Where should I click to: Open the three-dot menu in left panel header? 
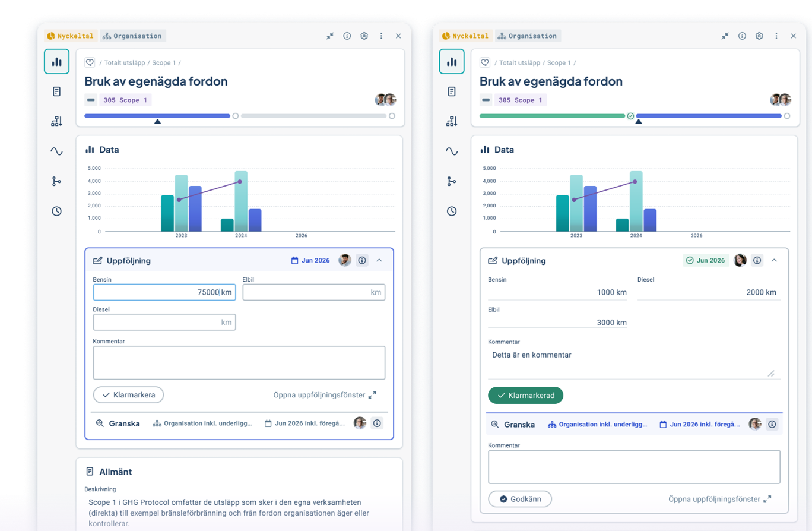point(381,36)
